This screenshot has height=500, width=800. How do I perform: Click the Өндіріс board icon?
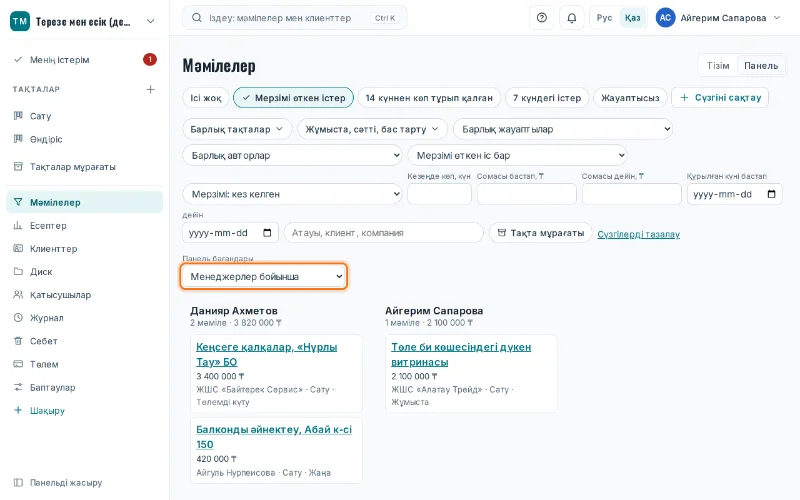18,139
